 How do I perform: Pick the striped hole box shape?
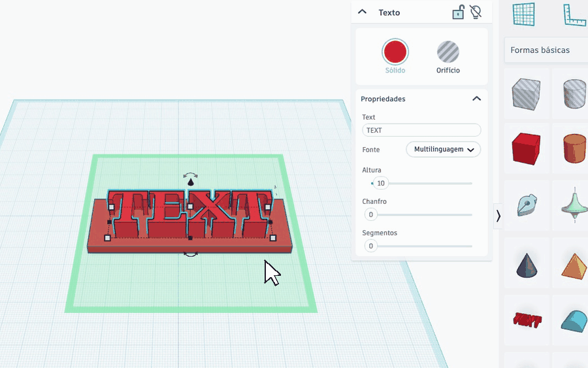coord(526,93)
